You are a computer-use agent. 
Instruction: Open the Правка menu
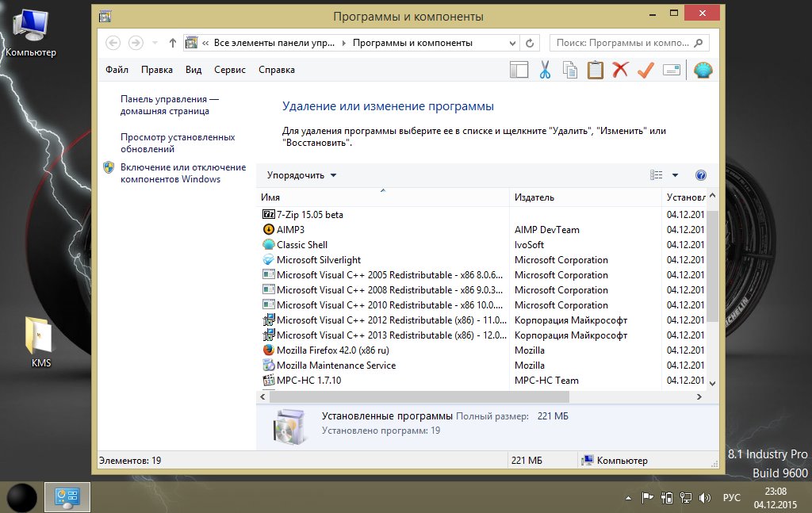coord(157,69)
